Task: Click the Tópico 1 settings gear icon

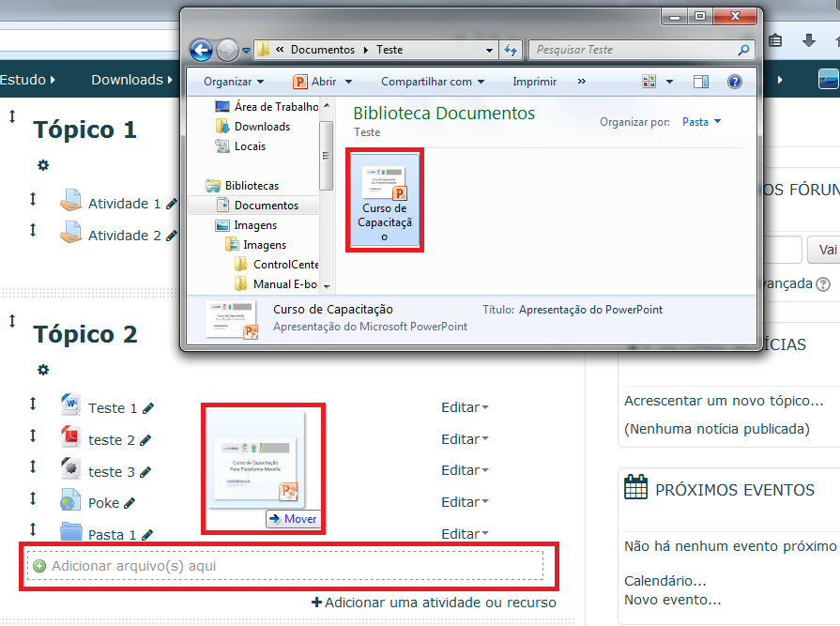Action: [x=42, y=165]
